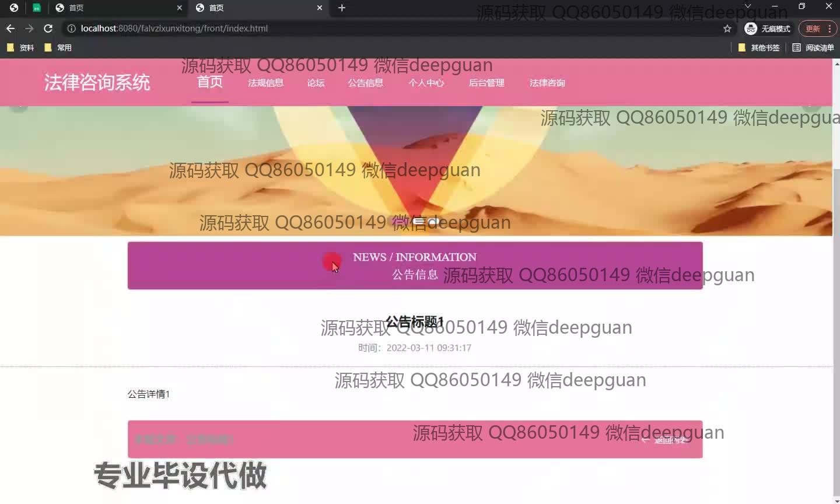Switch to the green icon tab
Image resolution: width=840 pixels, height=504 pixels.
(36, 8)
